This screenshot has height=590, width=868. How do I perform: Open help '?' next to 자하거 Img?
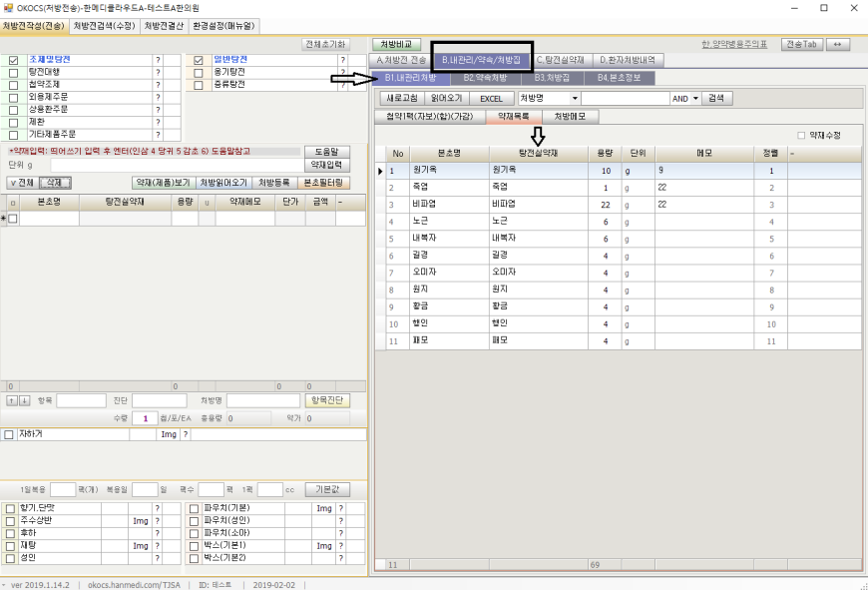click(x=186, y=434)
